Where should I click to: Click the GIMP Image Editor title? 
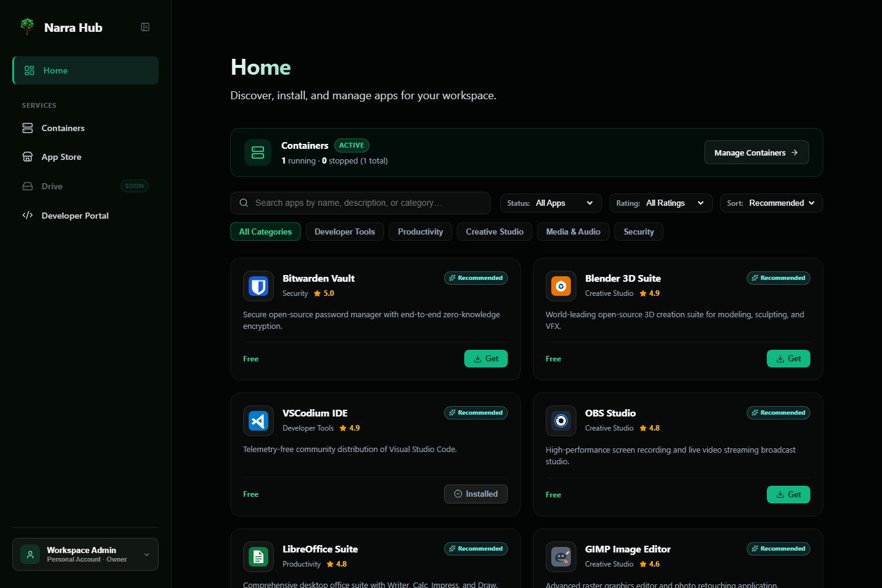tap(628, 549)
